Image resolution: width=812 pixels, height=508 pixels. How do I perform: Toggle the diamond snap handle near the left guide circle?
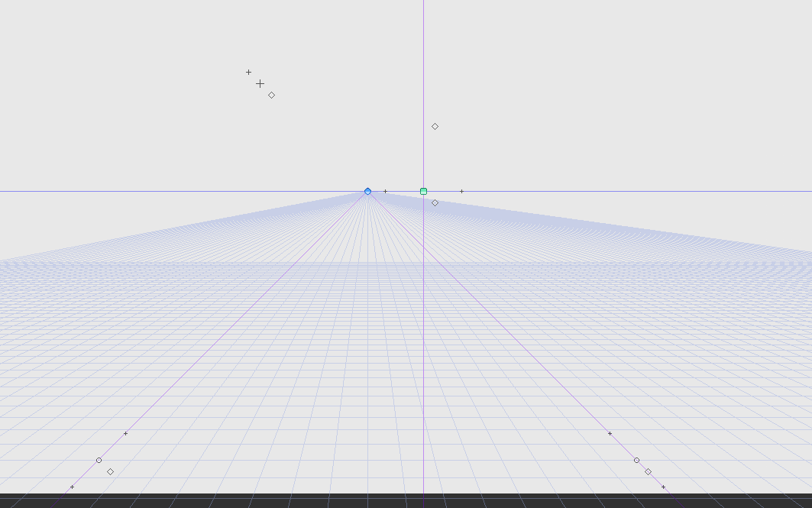click(110, 471)
